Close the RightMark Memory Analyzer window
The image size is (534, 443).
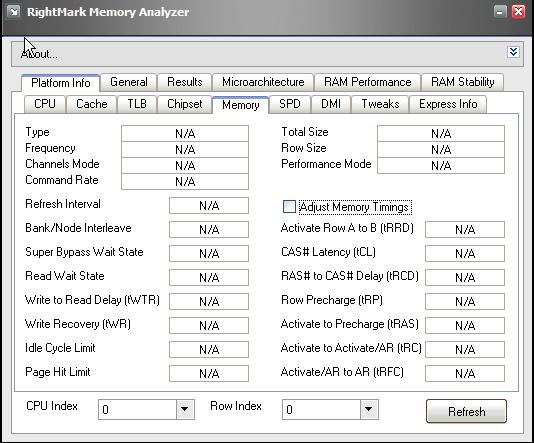(x=519, y=12)
